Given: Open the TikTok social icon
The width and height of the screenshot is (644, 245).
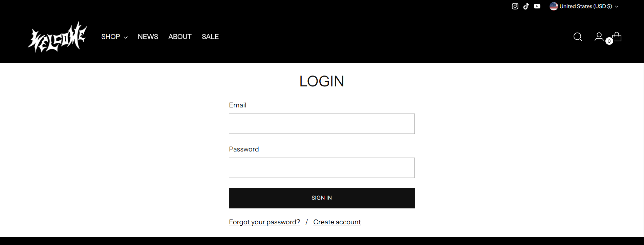Looking at the screenshot, I should 526,6.
